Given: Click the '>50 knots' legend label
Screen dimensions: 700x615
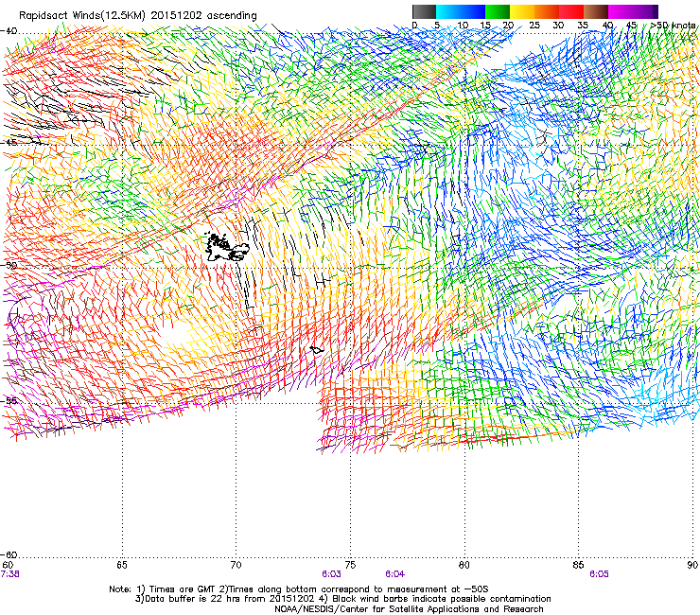Looking at the screenshot, I should tap(673, 25).
